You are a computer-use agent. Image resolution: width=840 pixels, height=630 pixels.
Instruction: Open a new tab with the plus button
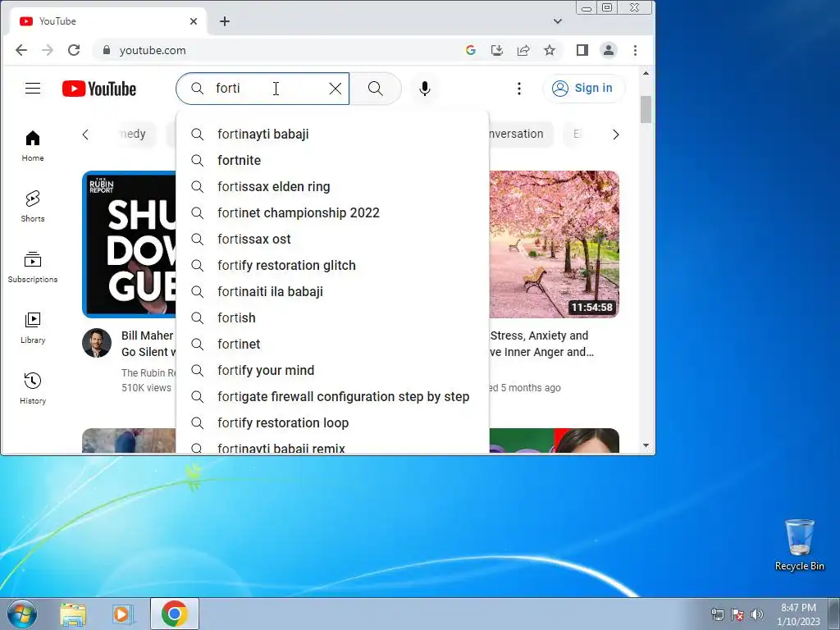click(x=225, y=21)
